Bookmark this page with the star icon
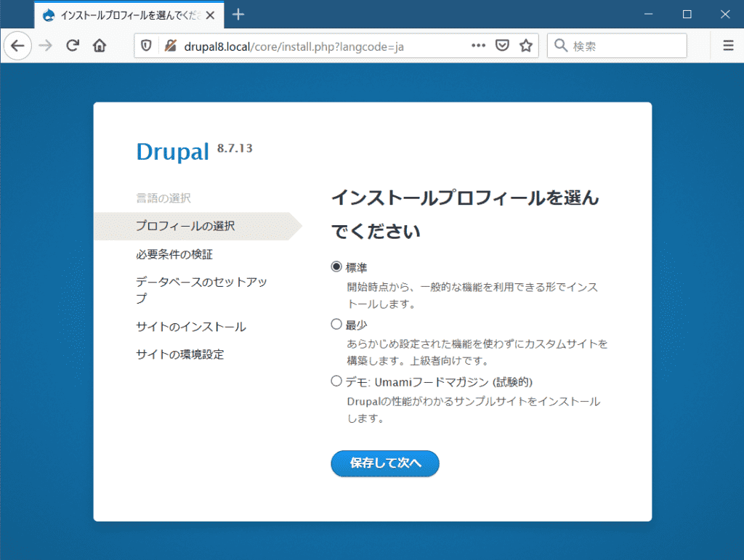 526,46
